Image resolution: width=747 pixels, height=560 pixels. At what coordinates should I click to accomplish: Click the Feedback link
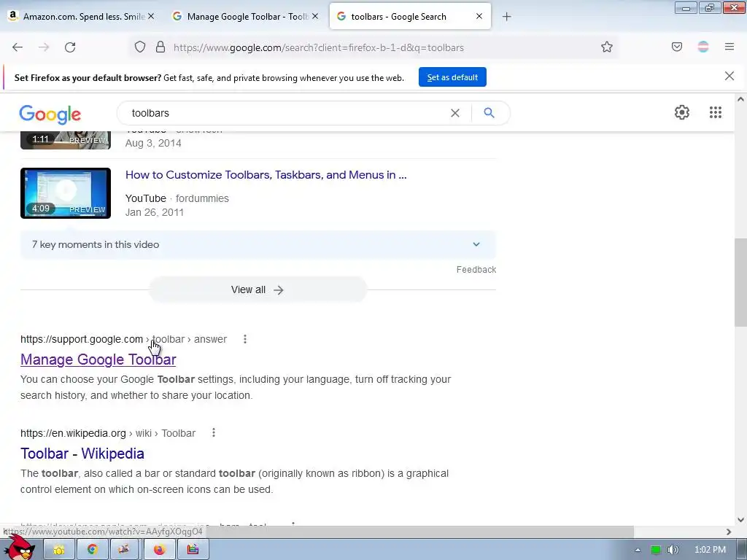tap(476, 270)
